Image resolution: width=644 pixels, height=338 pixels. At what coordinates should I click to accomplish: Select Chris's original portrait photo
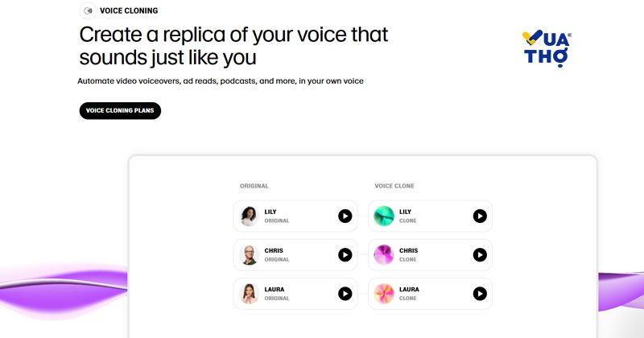pos(250,255)
